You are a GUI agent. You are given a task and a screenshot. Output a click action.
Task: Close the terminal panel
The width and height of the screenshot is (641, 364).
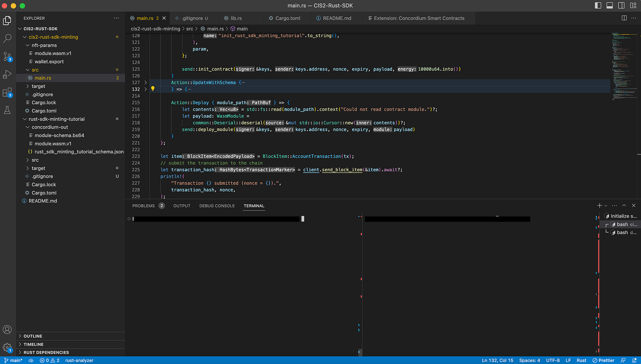point(634,205)
